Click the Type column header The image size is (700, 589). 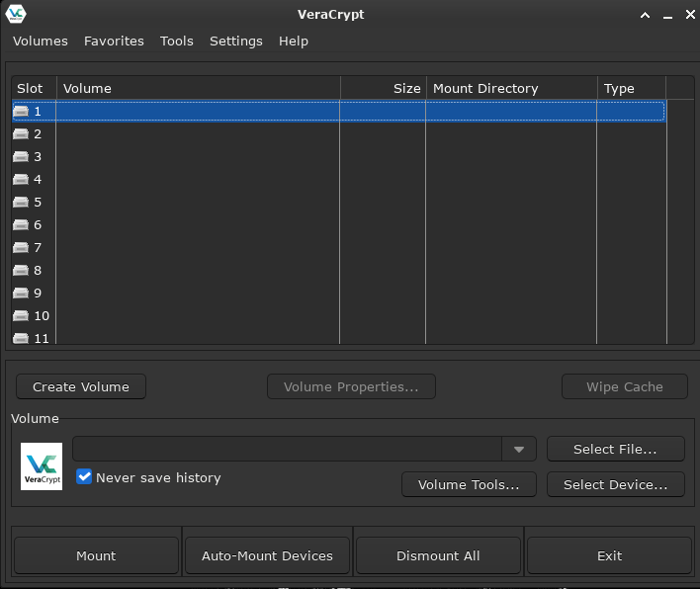tap(631, 88)
